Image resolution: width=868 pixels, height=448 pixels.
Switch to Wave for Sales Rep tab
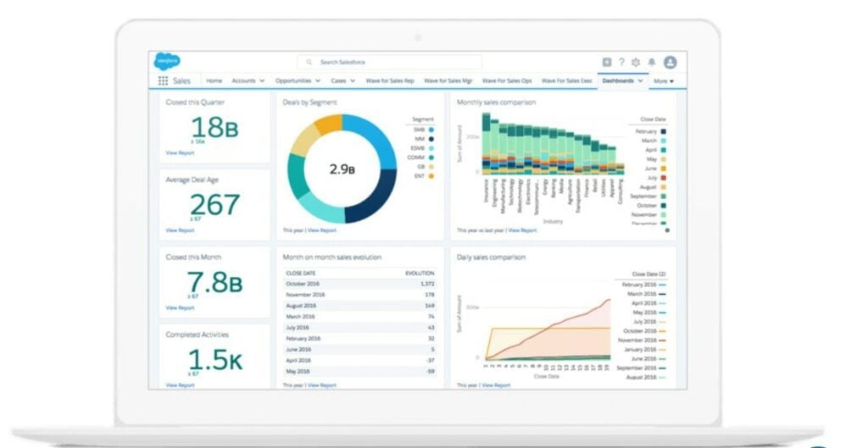(x=390, y=80)
